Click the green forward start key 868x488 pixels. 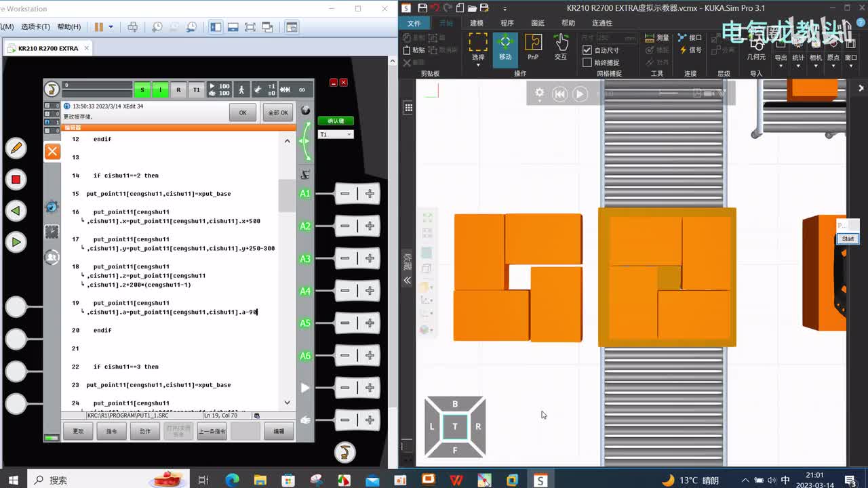(x=16, y=242)
